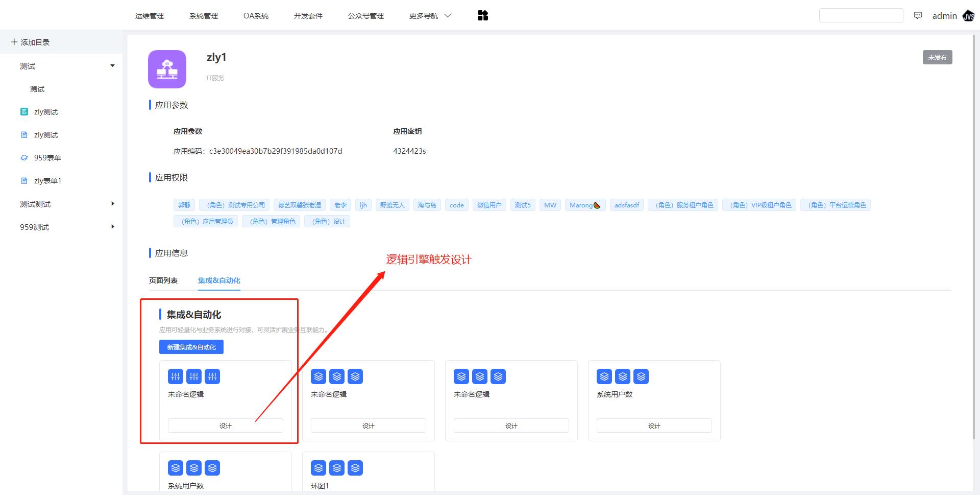Click the purple zly1 application icon

(x=167, y=69)
